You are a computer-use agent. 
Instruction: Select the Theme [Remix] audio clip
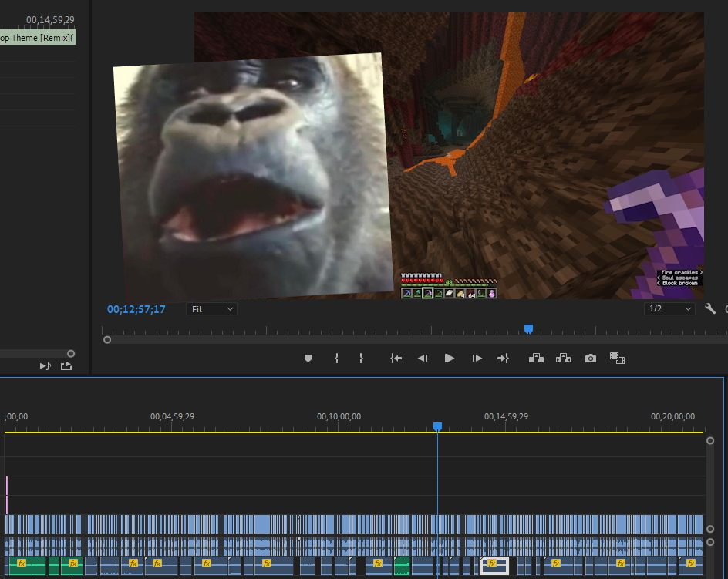tap(38, 38)
